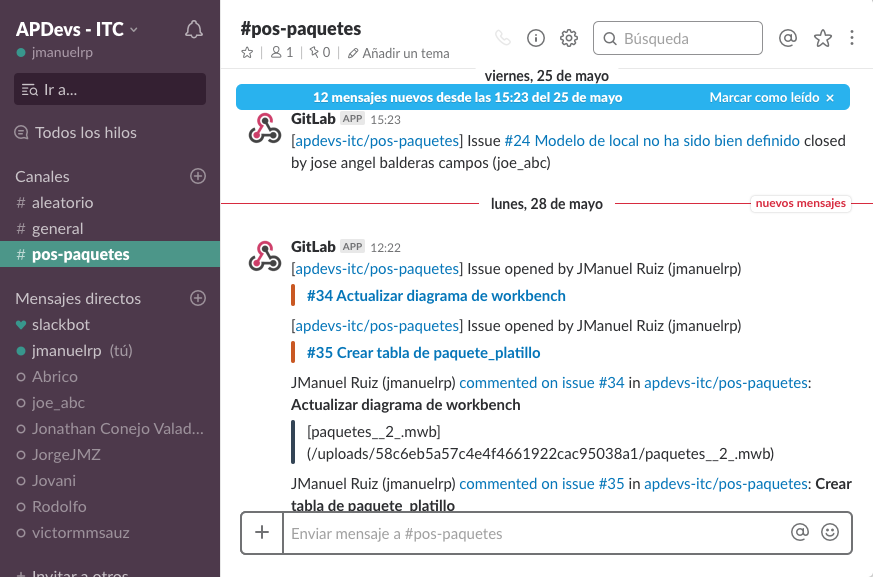873x577 pixels.
Task: Jump to the '12 mensajes nuevos' banner text
Action: pyautogui.click(x=467, y=97)
